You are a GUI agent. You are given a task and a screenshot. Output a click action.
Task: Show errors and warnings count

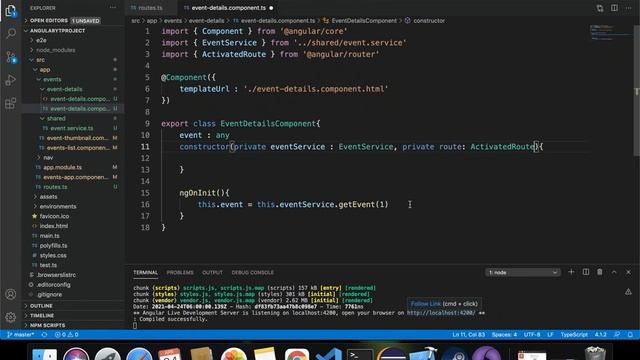tap(66, 335)
